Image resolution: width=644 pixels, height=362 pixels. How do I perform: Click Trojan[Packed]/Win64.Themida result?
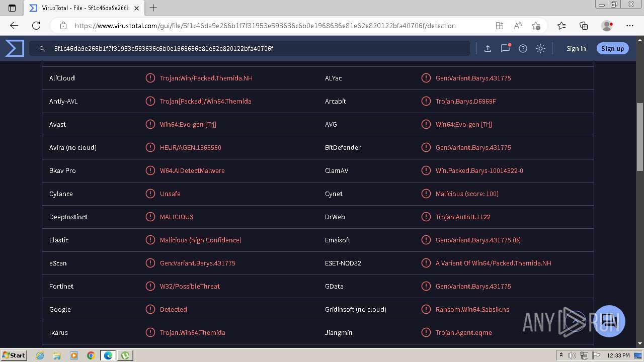point(206,101)
